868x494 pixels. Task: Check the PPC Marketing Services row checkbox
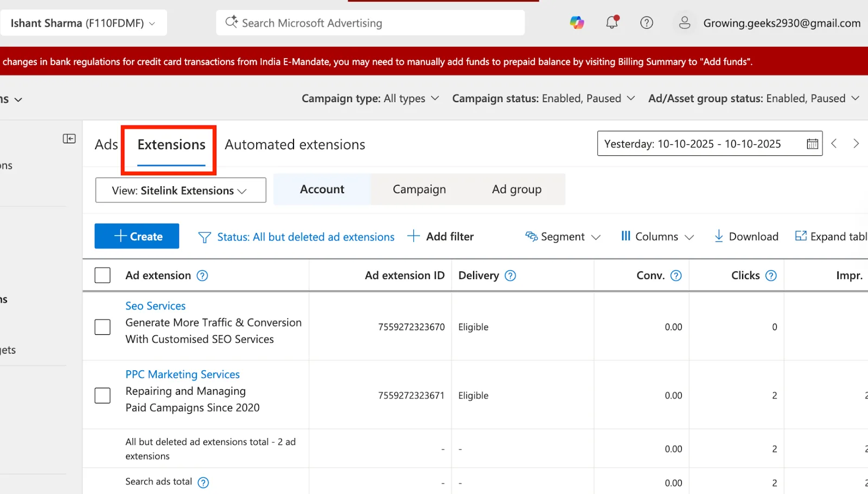point(103,395)
